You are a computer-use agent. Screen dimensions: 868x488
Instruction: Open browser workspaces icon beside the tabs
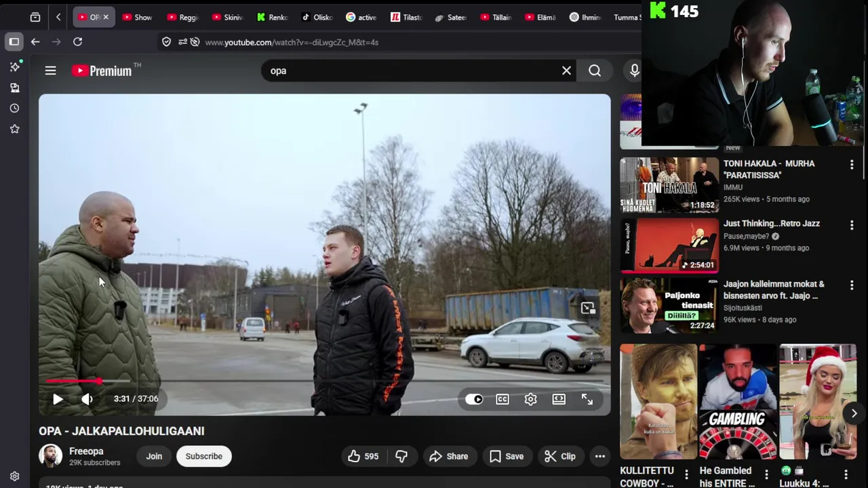(35, 17)
